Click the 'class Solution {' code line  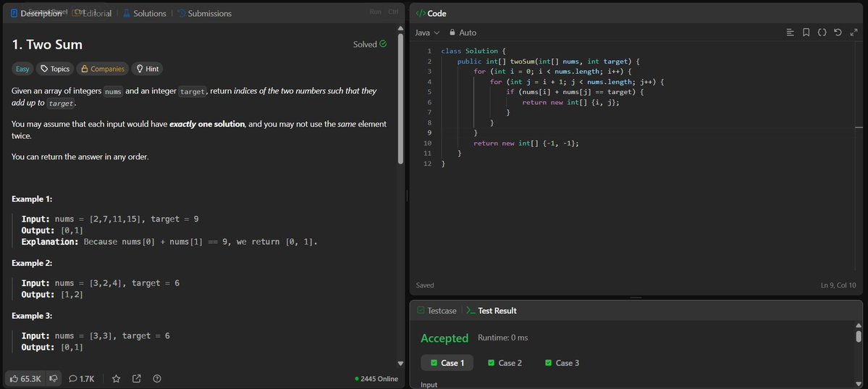pos(473,51)
